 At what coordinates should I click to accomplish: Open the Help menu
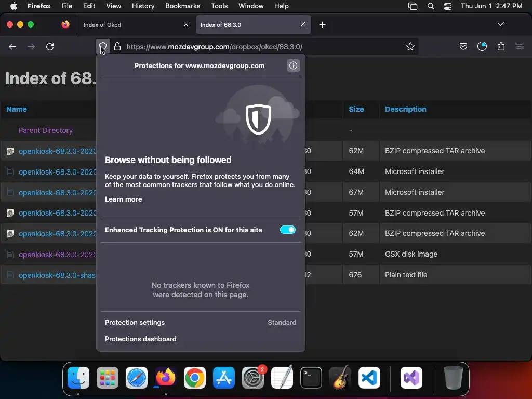281,6
